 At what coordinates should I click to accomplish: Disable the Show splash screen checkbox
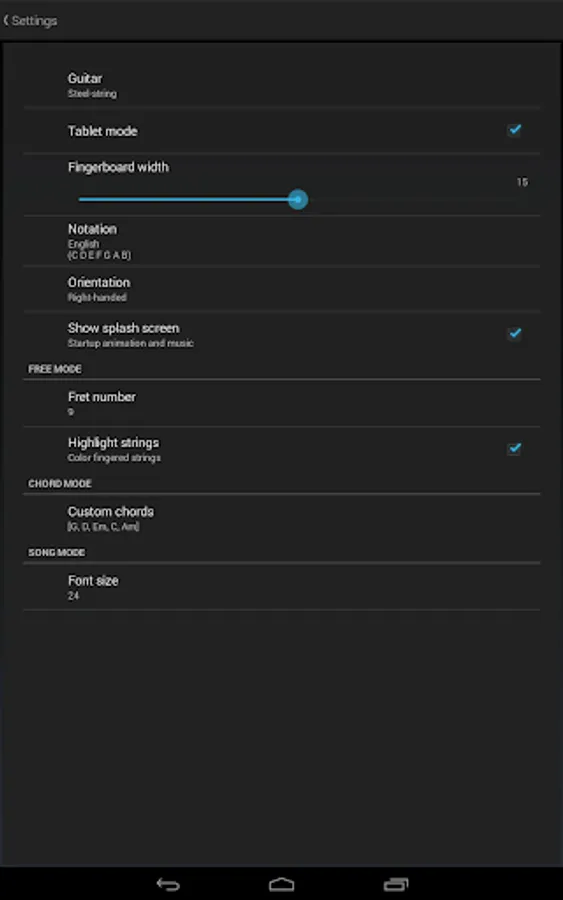(515, 333)
